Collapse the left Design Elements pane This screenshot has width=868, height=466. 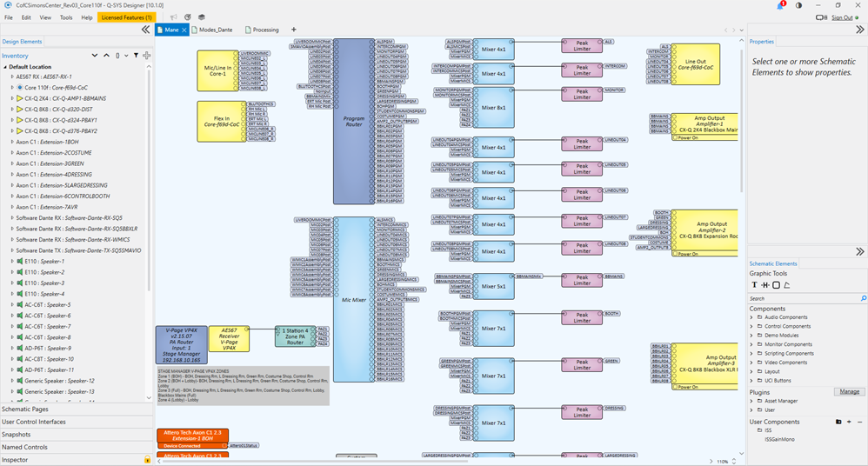pos(145,30)
